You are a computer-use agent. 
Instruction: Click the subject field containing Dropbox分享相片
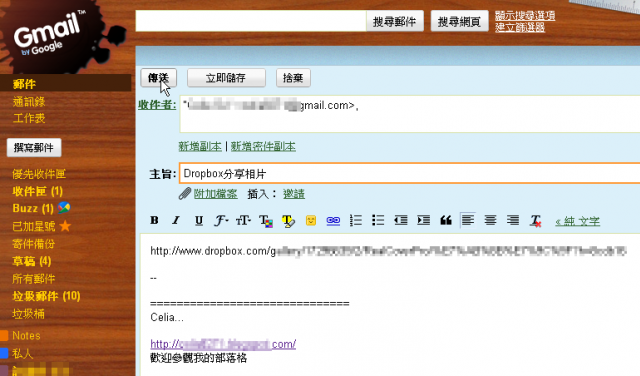[x=410, y=173]
